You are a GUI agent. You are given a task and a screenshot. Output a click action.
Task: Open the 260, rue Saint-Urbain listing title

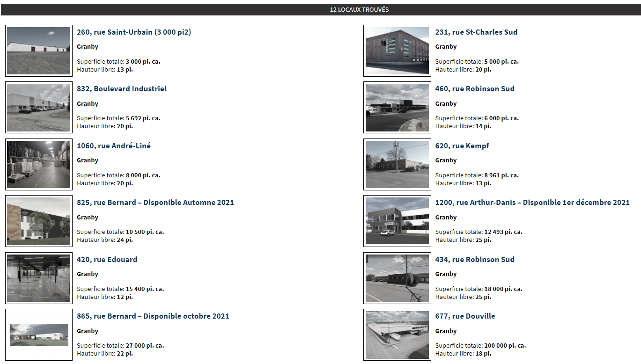coord(134,32)
